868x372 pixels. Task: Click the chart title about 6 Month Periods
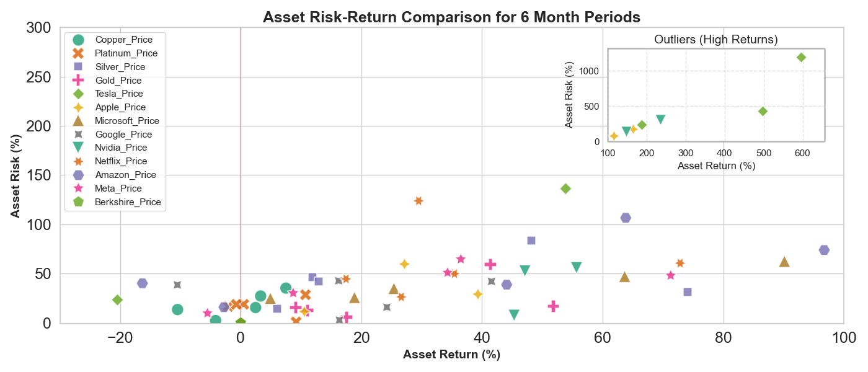[451, 17]
